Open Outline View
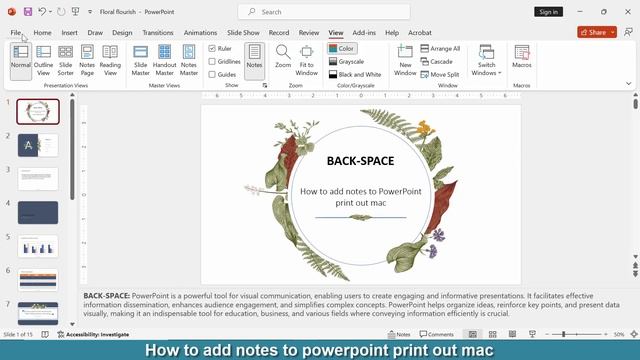 [43, 61]
